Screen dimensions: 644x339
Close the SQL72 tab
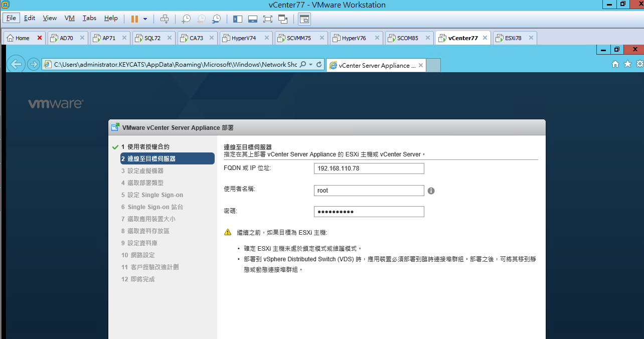pyautogui.click(x=170, y=38)
